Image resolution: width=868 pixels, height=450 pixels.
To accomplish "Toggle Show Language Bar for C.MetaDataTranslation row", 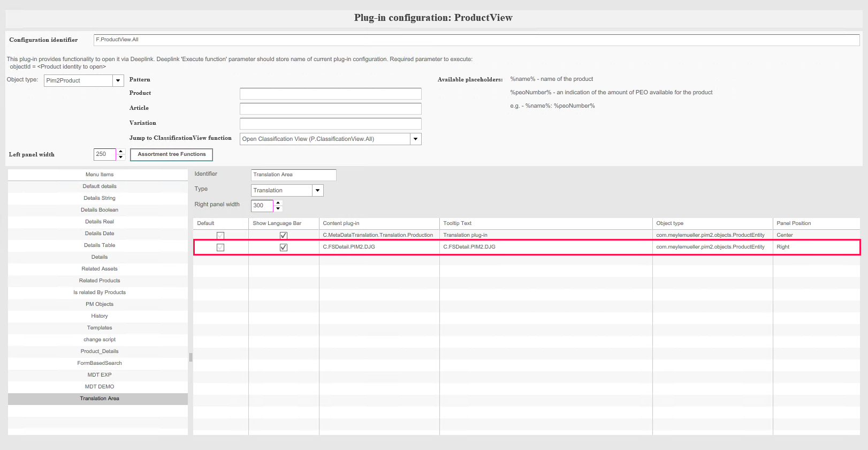I will pos(284,235).
